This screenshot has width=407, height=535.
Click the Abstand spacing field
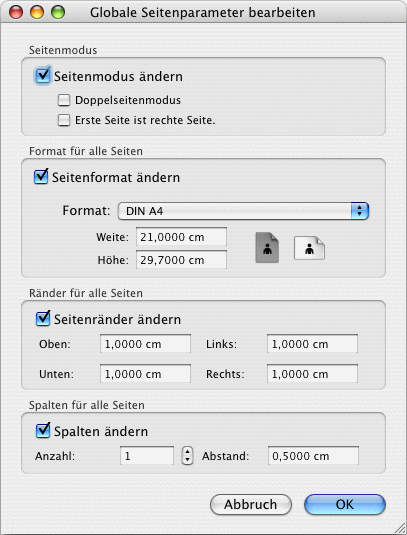click(x=313, y=456)
